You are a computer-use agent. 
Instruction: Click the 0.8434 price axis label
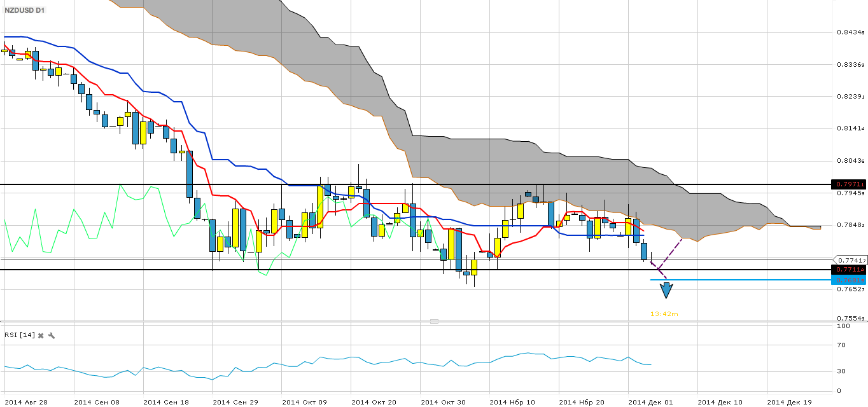851,32
